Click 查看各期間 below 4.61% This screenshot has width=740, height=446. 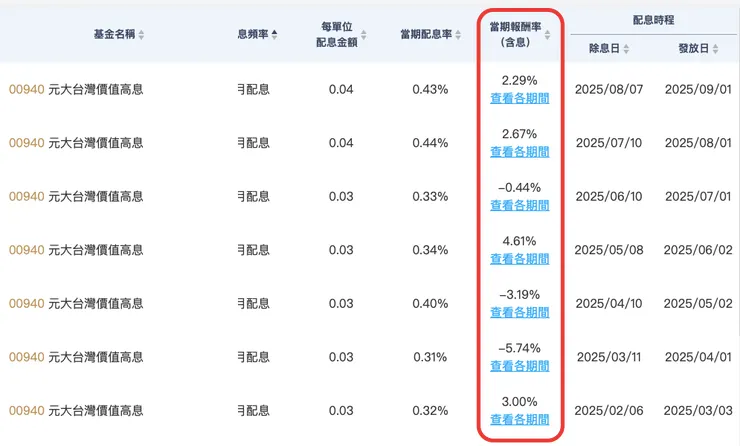tap(520, 259)
